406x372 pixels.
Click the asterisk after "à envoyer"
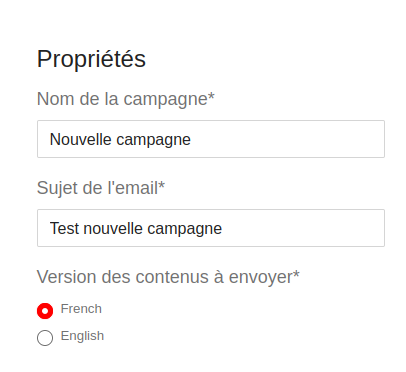pyautogui.click(x=296, y=274)
